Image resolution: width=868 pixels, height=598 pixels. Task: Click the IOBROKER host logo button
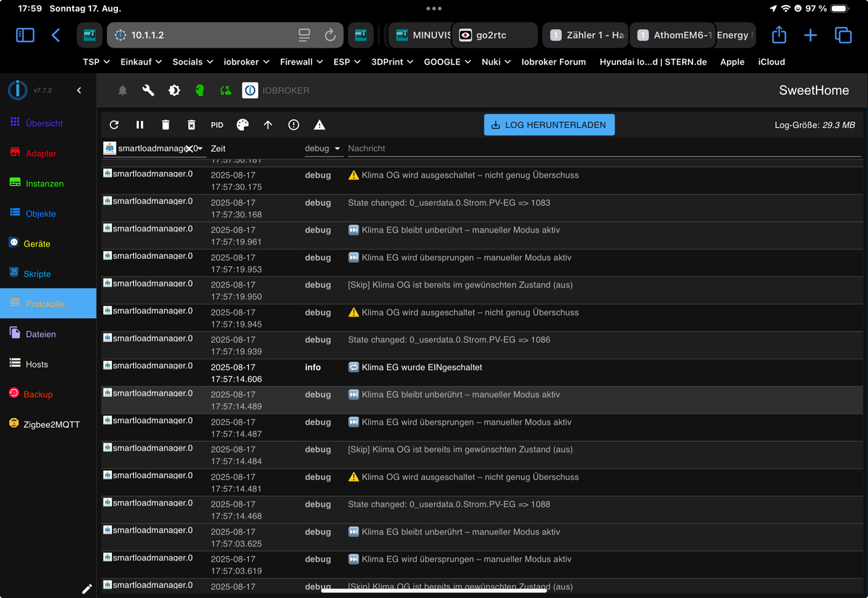250,90
